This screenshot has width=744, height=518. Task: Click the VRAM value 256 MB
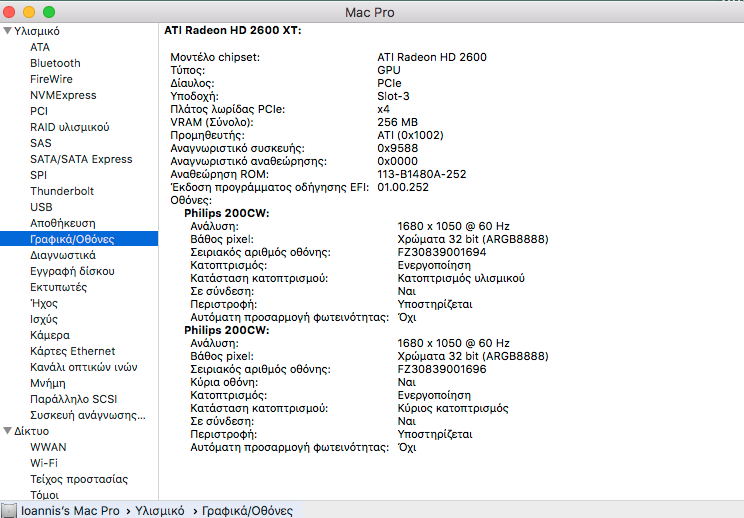coord(398,122)
